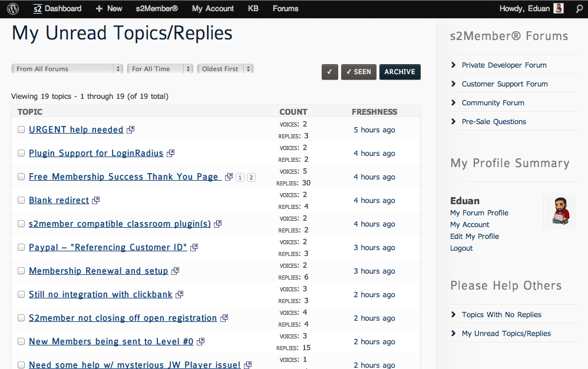588x369 pixels.
Task: Open the Edit My Profile link
Action: [474, 237]
